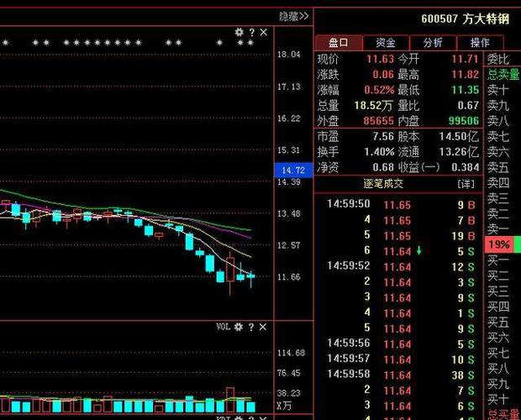Click the 14.72 price marker on axis

click(x=293, y=170)
